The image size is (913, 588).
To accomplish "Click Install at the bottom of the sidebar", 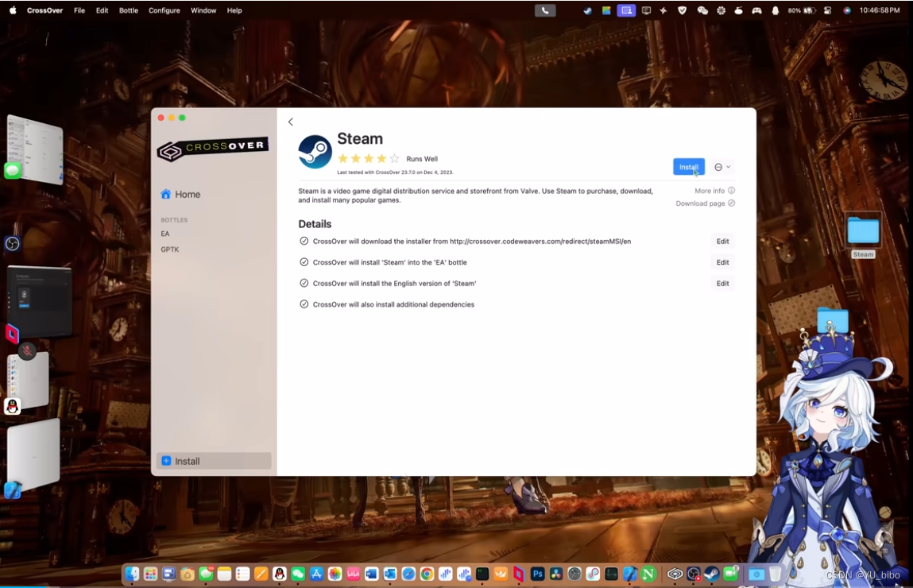I will [214, 461].
